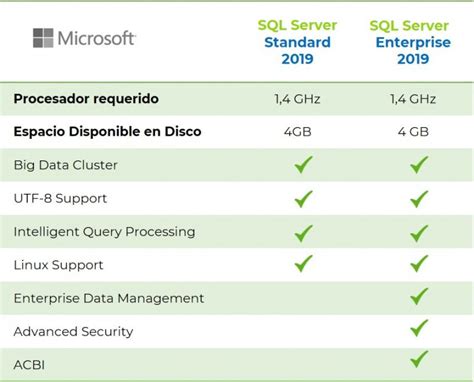The image size is (474, 382).
Task: Click UTF-8 Support checkmark under Enterprise
Action: [419, 199]
